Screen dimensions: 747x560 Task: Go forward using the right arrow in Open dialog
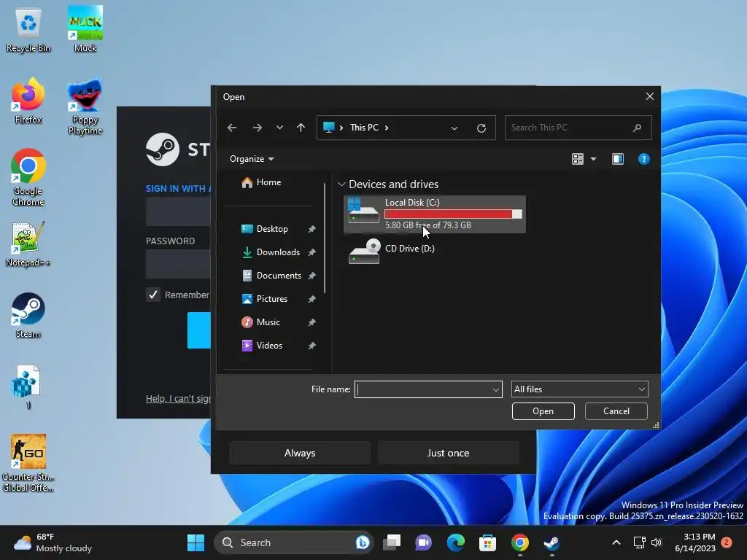point(258,128)
